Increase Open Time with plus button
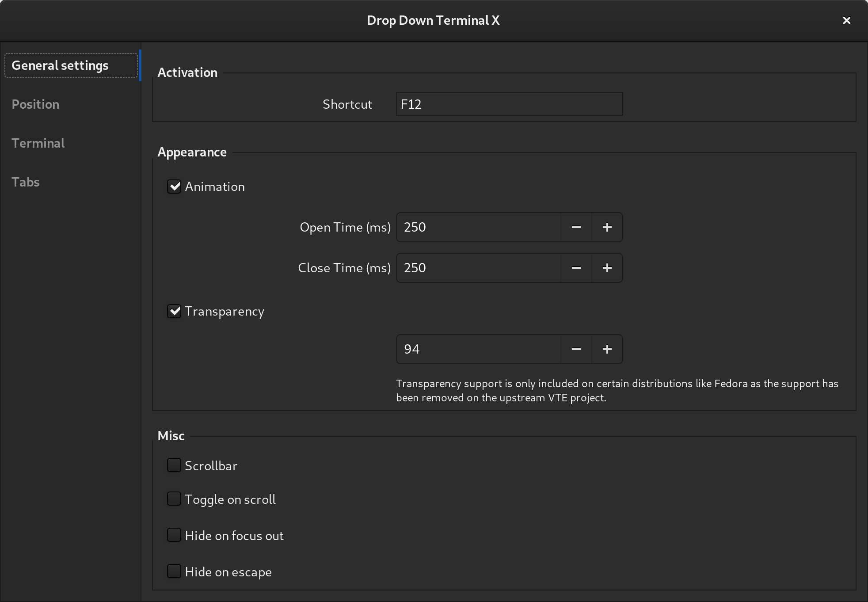The width and height of the screenshot is (868, 602). pyautogui.click(x=607, y=227)
